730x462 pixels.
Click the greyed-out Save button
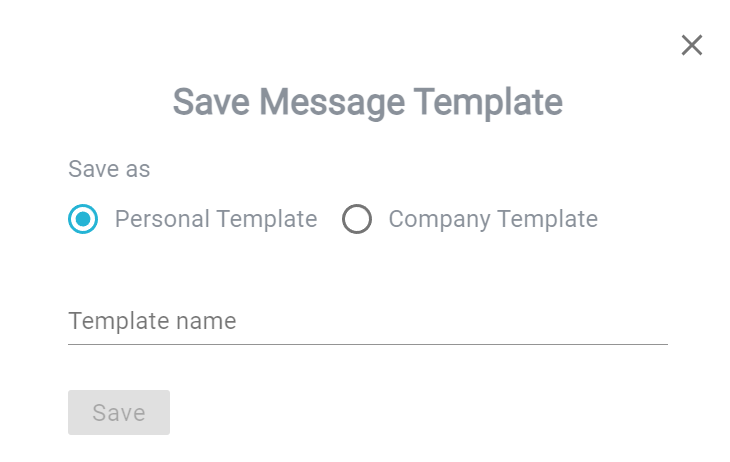[119, 413]
